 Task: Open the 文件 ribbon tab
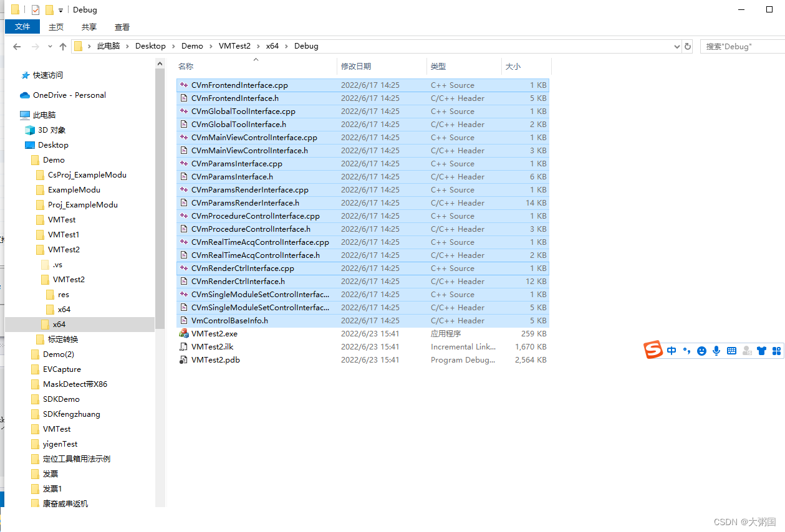coord(22,27)
